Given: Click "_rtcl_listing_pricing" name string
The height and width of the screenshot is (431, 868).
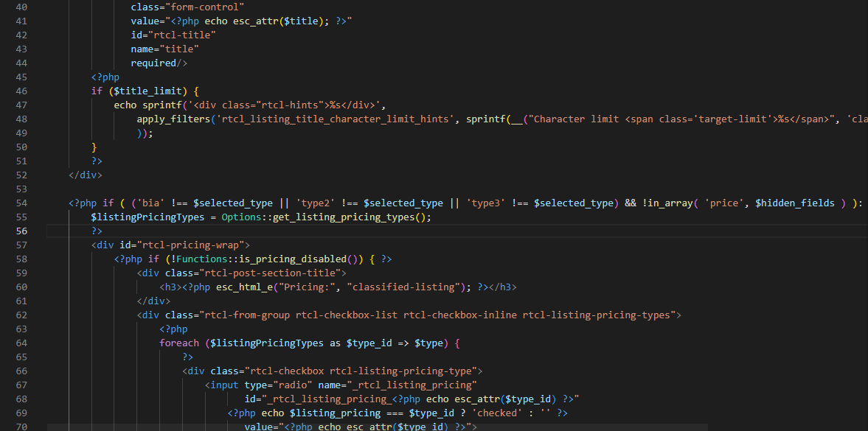Looking at the screenshot, I should (x=412, y=385).
